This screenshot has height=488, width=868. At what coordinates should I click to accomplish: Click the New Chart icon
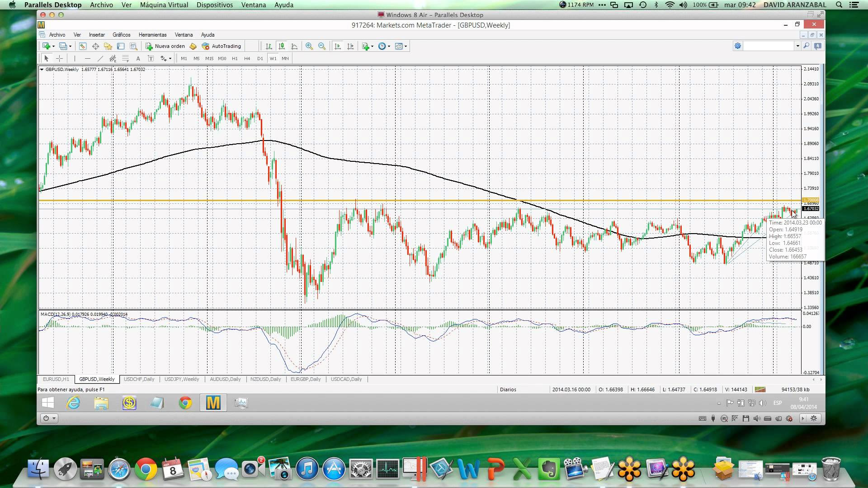[46, 46]
